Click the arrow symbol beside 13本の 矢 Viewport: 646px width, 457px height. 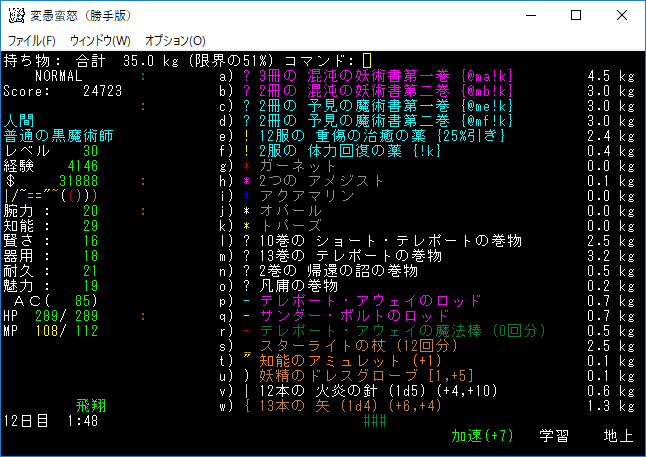(246, 406)
